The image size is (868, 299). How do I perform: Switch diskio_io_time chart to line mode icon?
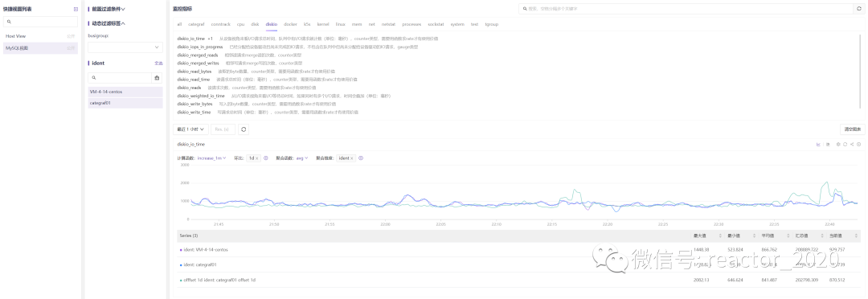[x=818, y=144]
